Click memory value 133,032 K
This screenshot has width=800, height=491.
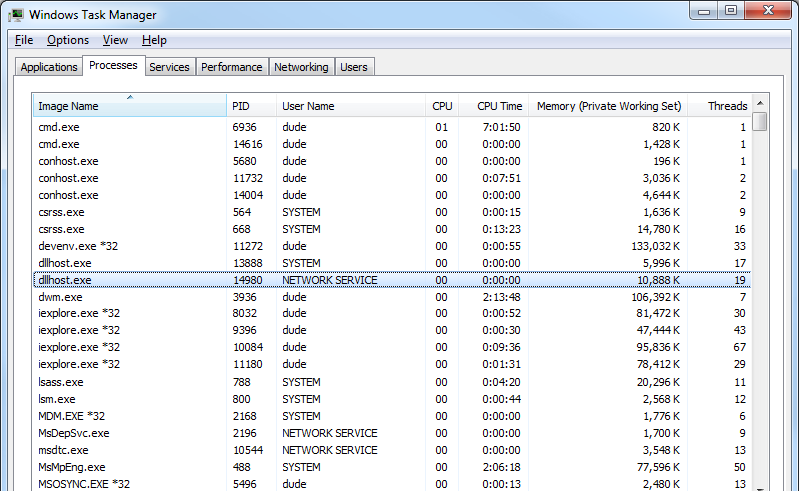click(656, 246)
